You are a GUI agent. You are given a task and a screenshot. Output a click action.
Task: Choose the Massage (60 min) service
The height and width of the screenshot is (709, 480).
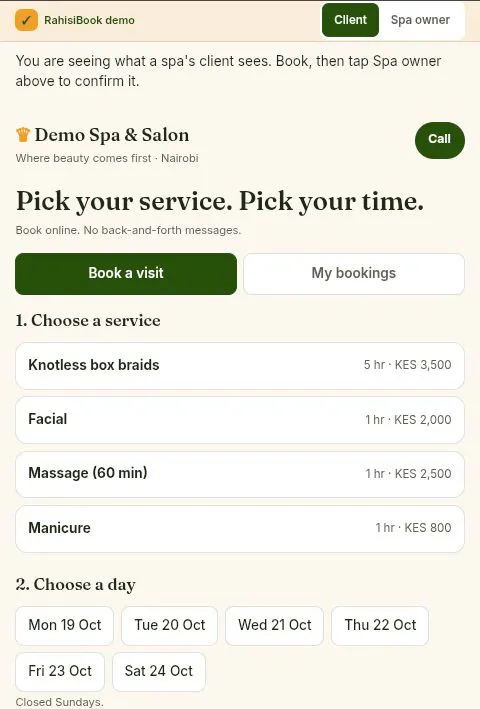240,474
